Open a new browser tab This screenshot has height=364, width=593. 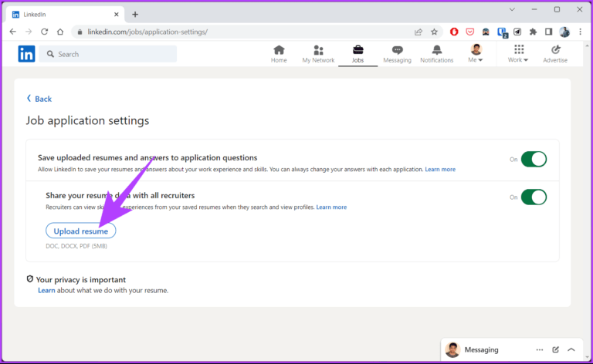pos(135,15)
